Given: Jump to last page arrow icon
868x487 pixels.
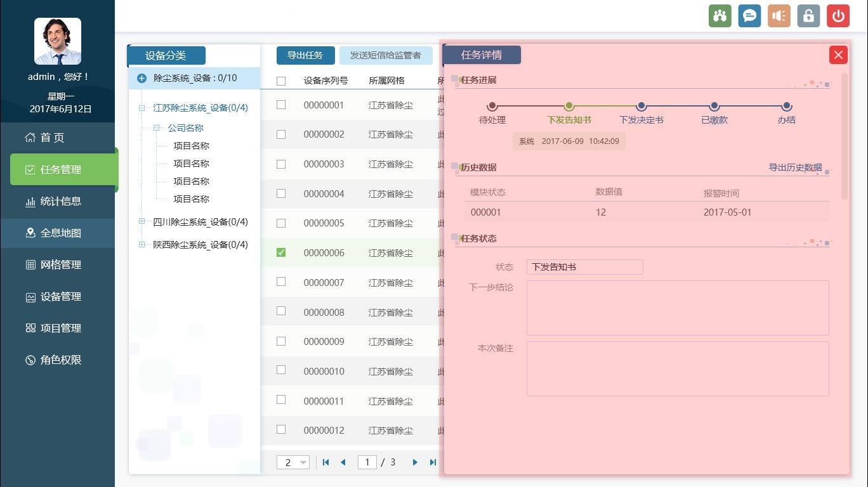Looking at the screenshot, I should click(433, 462).
